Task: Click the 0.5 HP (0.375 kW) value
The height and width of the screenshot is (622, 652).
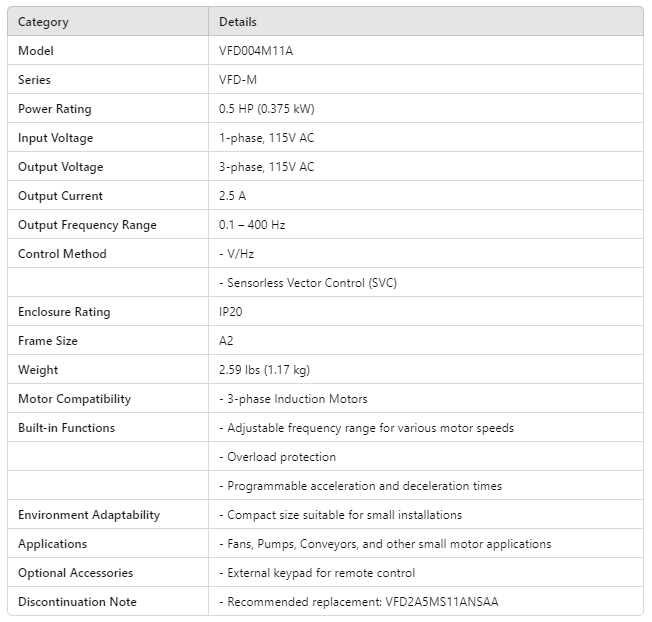Action: 266,109
